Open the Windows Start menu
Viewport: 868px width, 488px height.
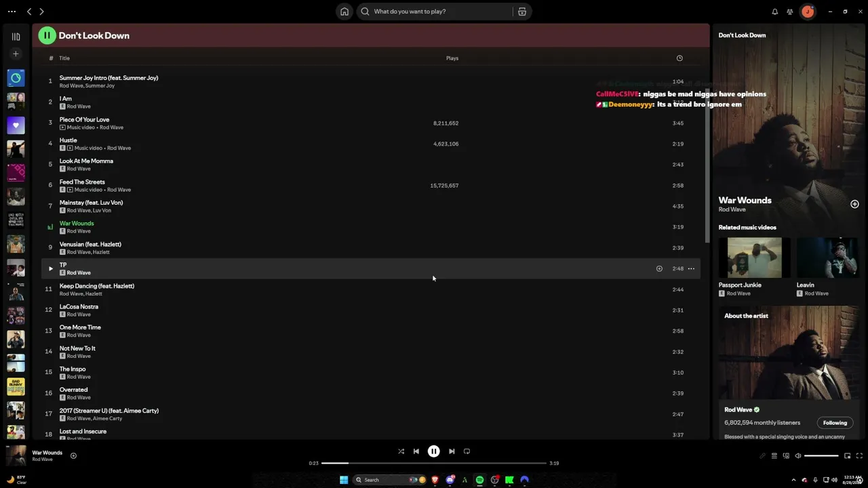point(344,480)
